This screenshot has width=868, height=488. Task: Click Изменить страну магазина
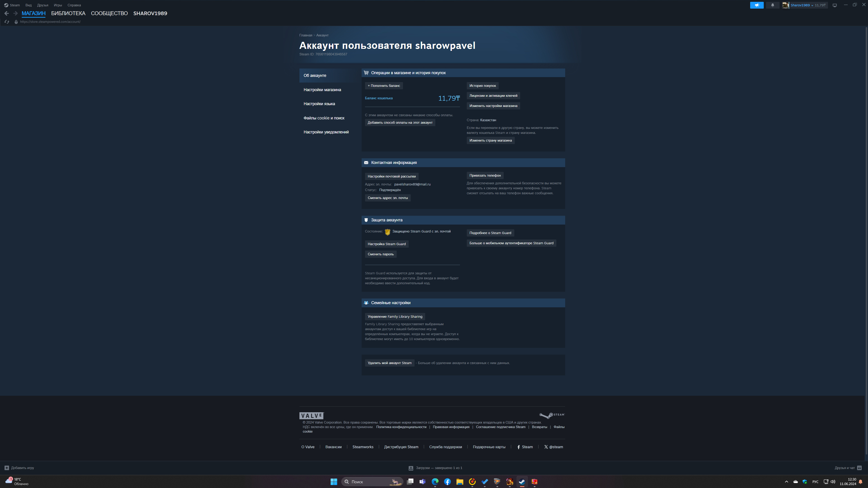(x=491, y=140)
